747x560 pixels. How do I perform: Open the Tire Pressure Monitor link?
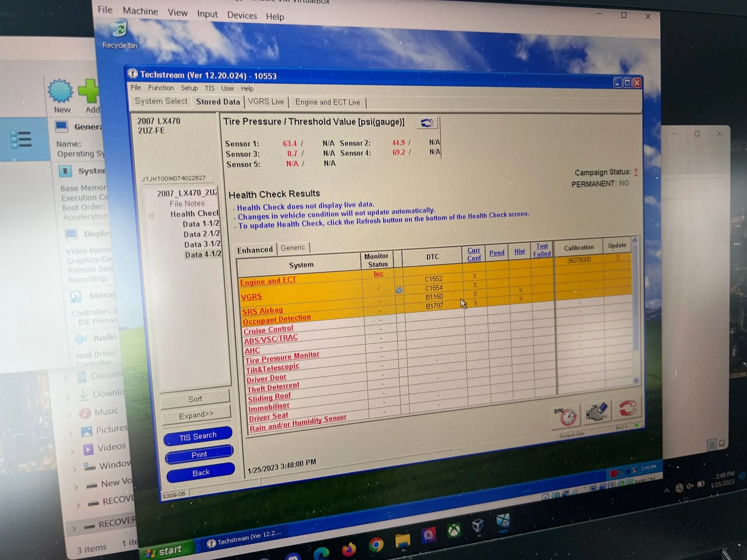[282, 357]
